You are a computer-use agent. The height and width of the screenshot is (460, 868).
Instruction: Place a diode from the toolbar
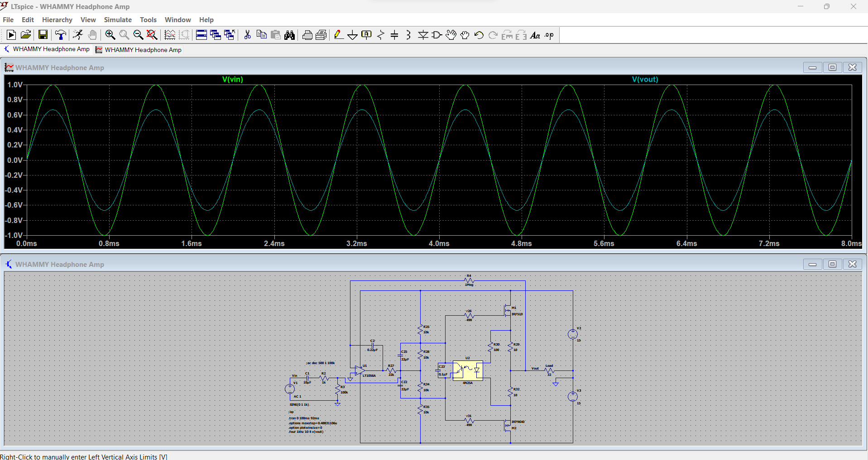point(423,35)
